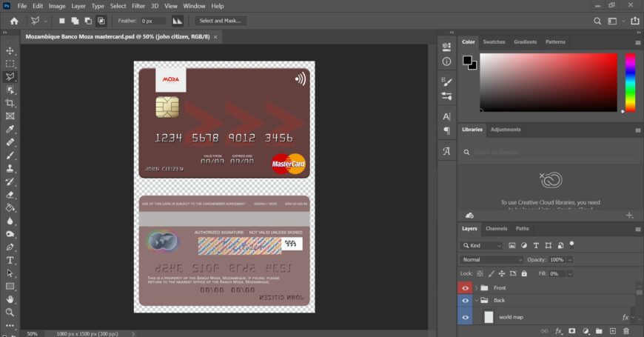Viewport: 644px width, 337px height.
Task: Toggle lock image pixels brush icon
Action: (x=492, y=274)
